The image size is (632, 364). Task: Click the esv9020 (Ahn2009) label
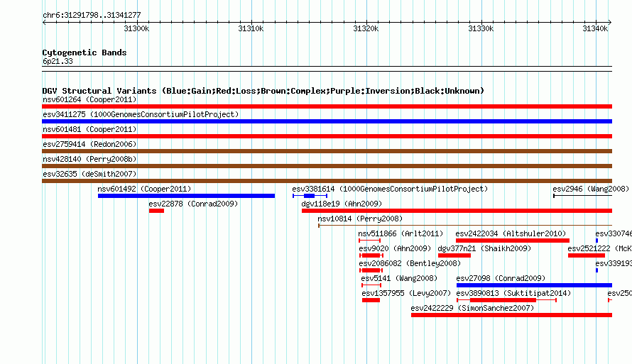click(395, 248)
